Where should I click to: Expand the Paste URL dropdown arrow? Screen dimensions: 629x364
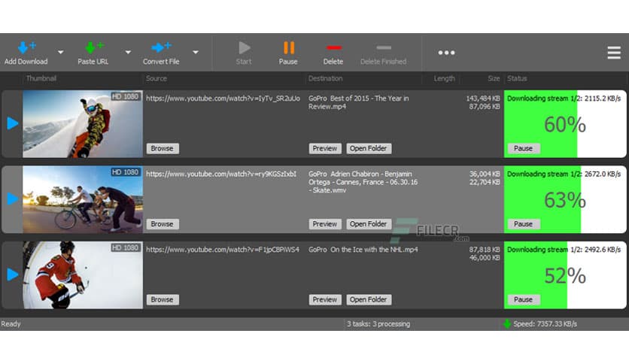click(128, 52)
